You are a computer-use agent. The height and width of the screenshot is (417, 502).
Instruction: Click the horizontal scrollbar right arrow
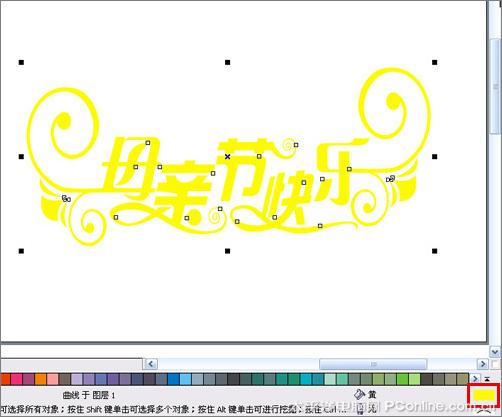click(x=482, y=364)
